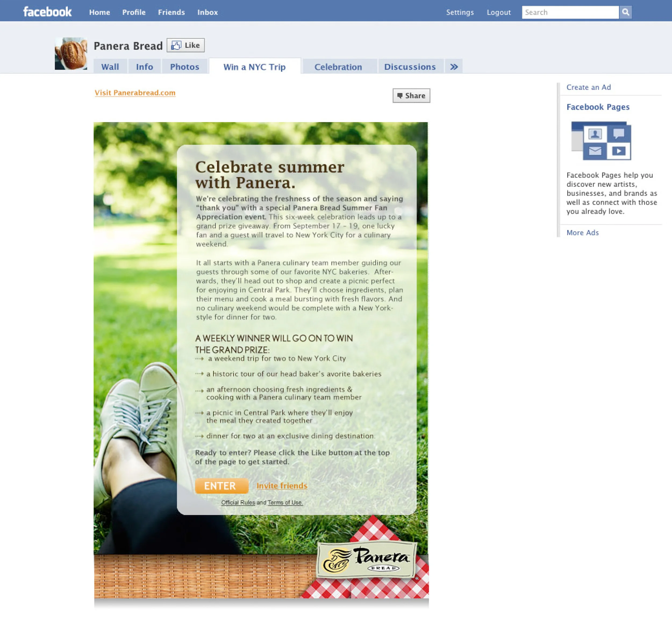Screen dimensions: 672x641
Task: Click the orange ENTER button
Action: pyautogui.click(x=221, y=486)
